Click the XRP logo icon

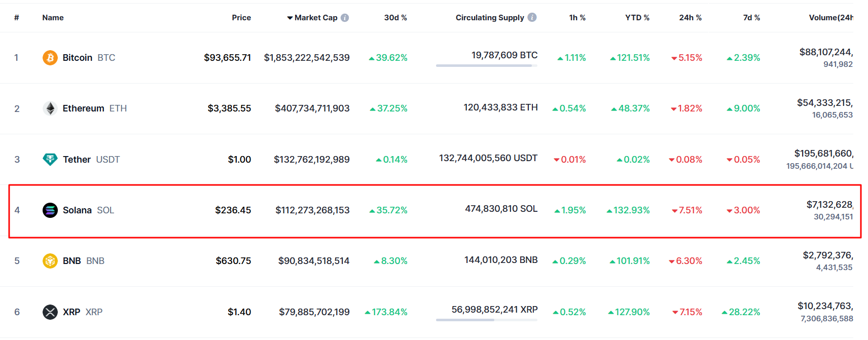click(50, 312)
